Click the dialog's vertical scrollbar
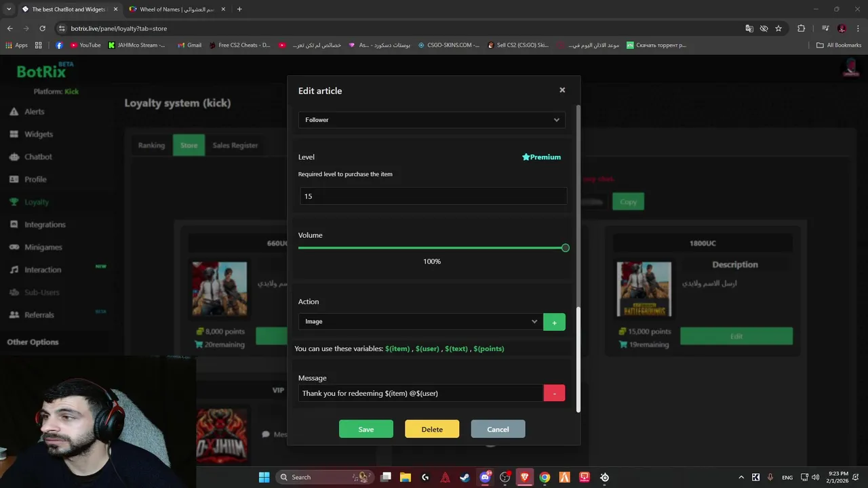This screenshot has width=868, height=488. click(578, 359)
